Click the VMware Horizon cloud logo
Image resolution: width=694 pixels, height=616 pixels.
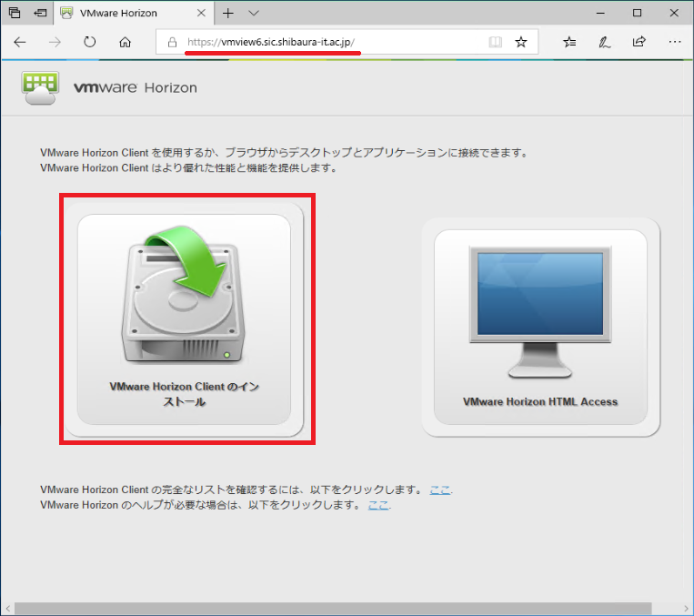(40, 88)
